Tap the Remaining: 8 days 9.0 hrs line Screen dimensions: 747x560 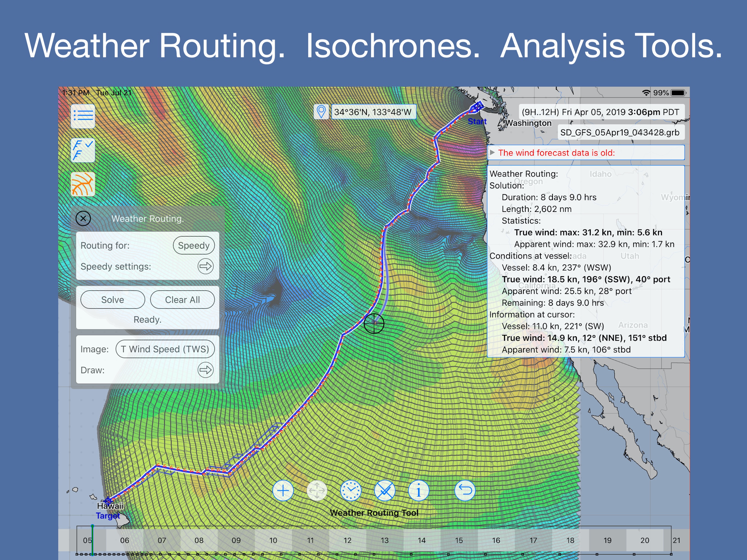553,303
